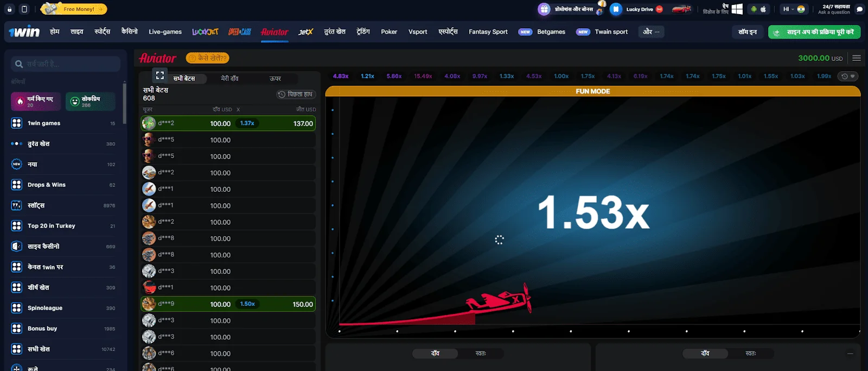Click the chat bubble support icon
Image resolution: width=868 pixels, height=371 pixels.
click(x=859, y=9)
